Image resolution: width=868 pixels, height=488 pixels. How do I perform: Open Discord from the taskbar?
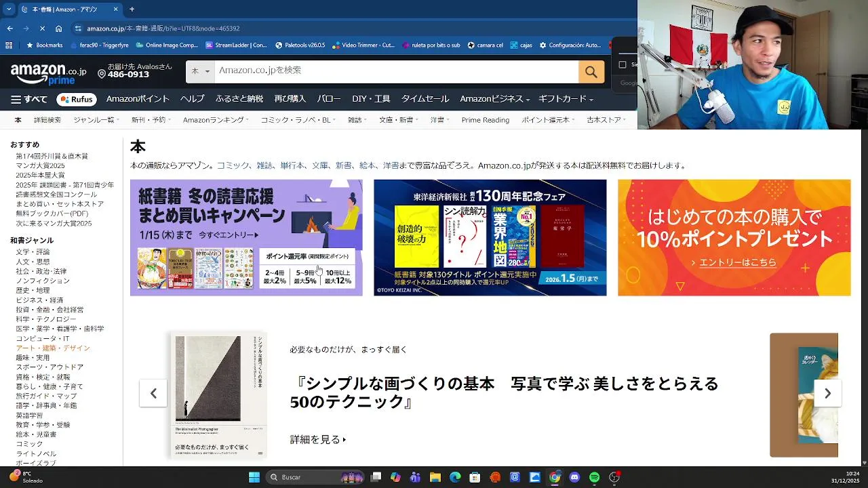pos(575,477)
